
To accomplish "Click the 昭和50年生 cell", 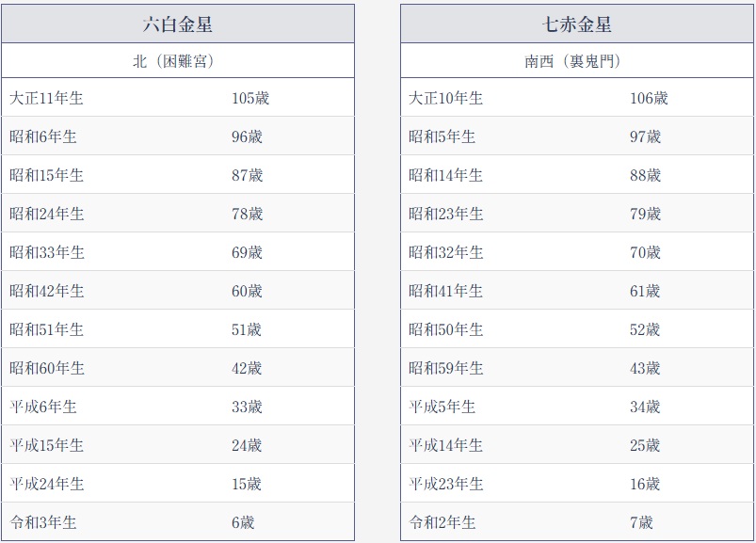I will 445,329.
